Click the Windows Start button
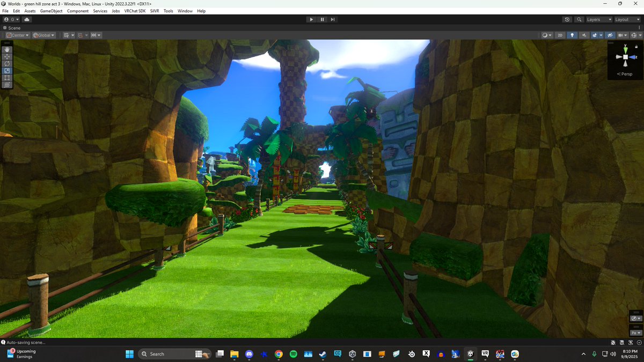The image size is (644, 362). pyautogui.click(x=129, y=353)
